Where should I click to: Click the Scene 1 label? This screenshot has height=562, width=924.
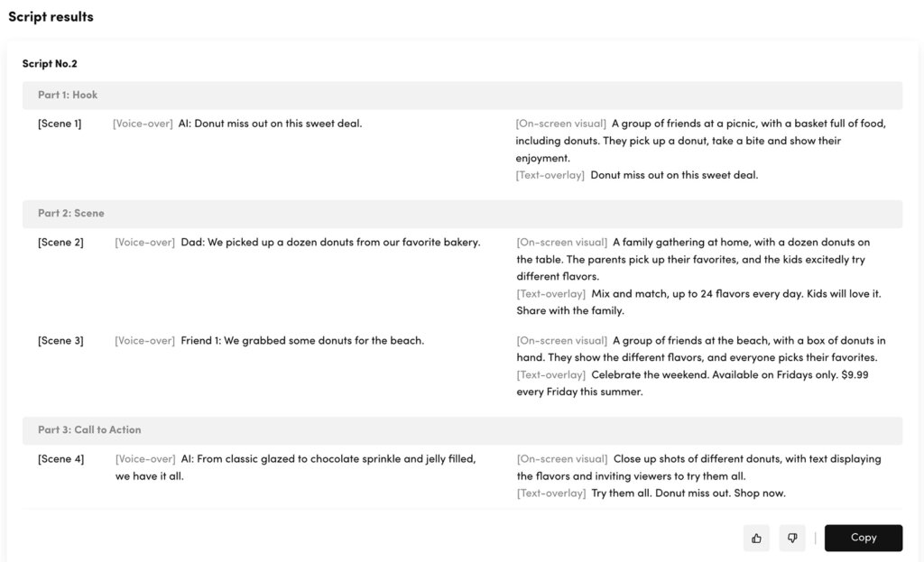click(x=60, y=124)
